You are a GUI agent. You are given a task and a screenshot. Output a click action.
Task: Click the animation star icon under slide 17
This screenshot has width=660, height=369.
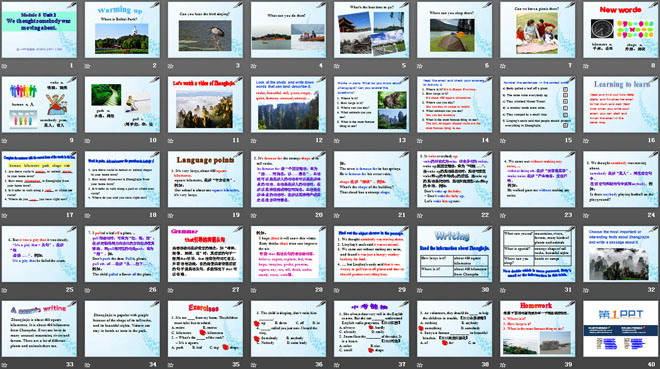(5, 215)
